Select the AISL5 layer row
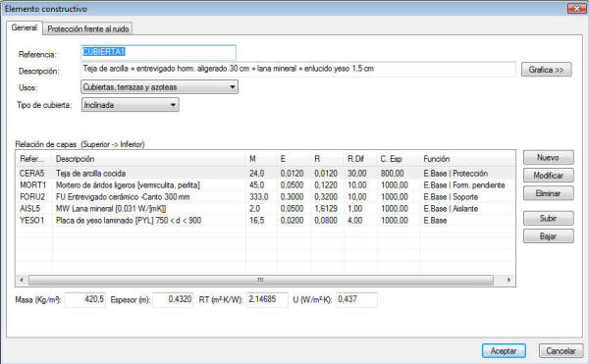 pos(265,209)
